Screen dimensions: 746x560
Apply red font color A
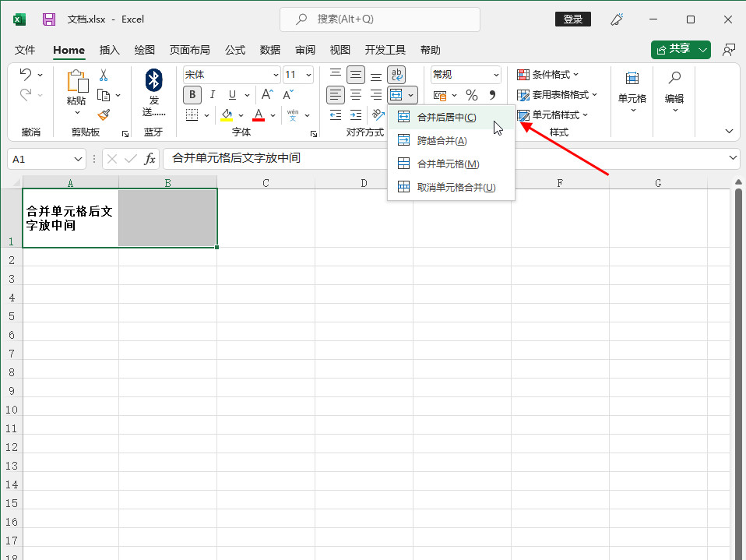coord(259,114)
